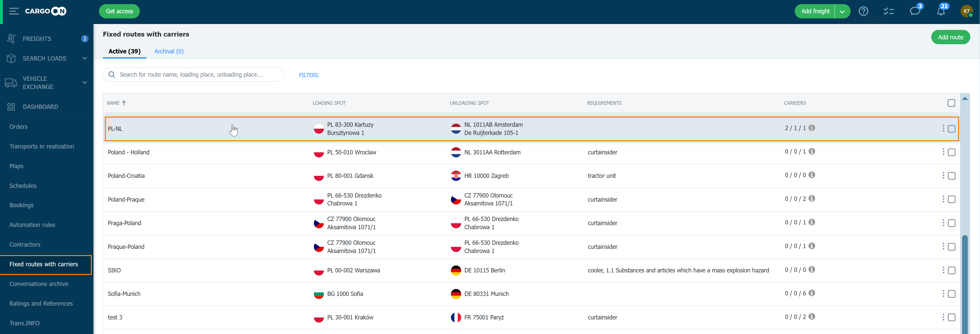Click the Dashboard grid icon

(x=11, y=107)
